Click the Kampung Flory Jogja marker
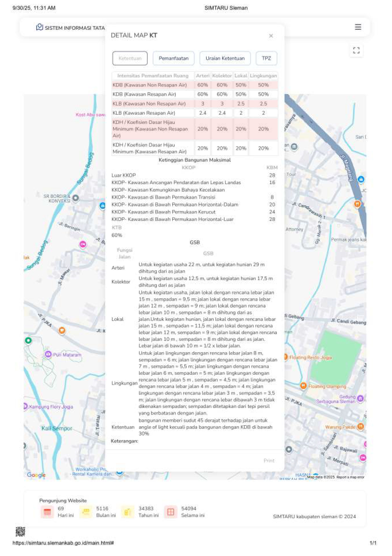This screenshot has height=556, width=392. [25, 407]
